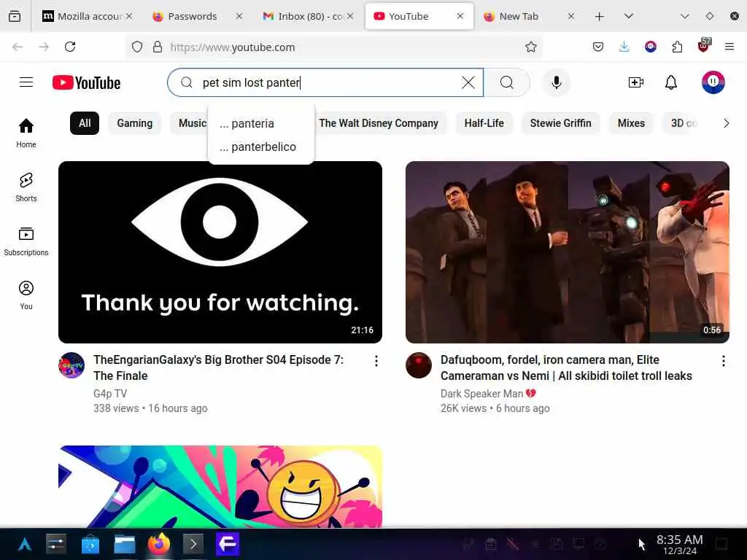Save page to Pocket
747x560 pixels.
(x=598, y=47)
